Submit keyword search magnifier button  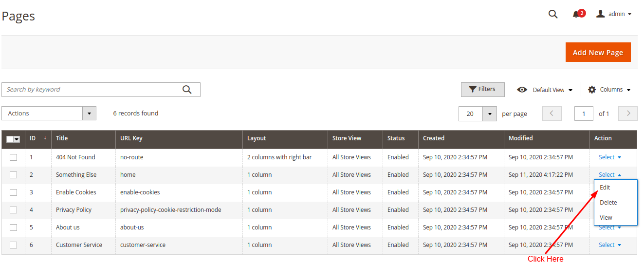tap(187, 90)
